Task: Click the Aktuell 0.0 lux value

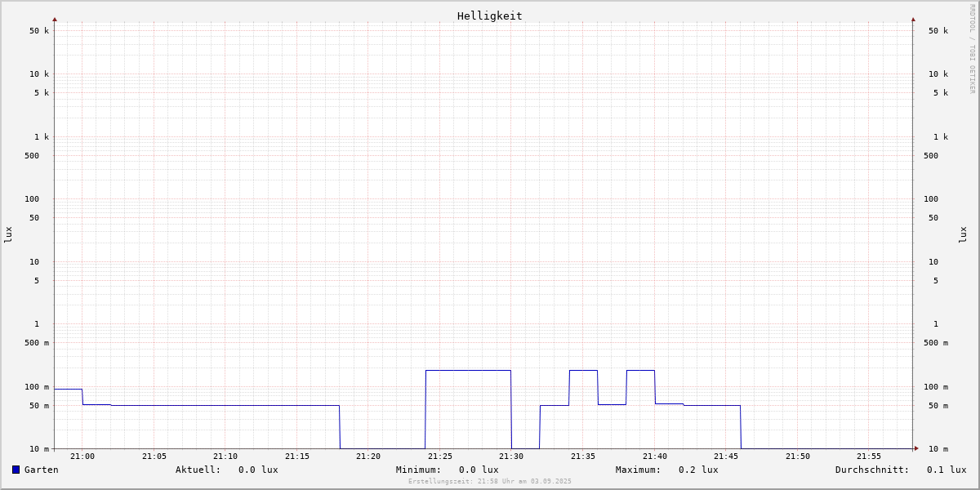Action: pos(258,470)
